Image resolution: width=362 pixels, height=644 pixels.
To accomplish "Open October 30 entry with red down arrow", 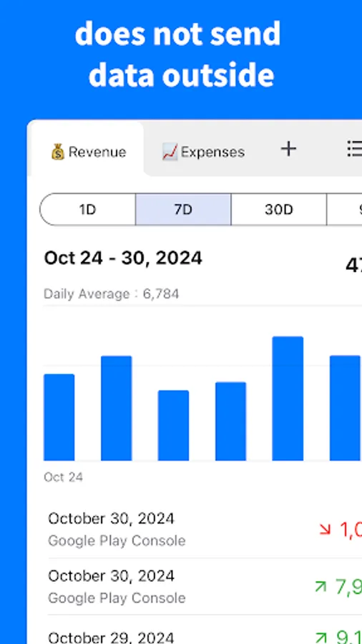I will point(205,530).
